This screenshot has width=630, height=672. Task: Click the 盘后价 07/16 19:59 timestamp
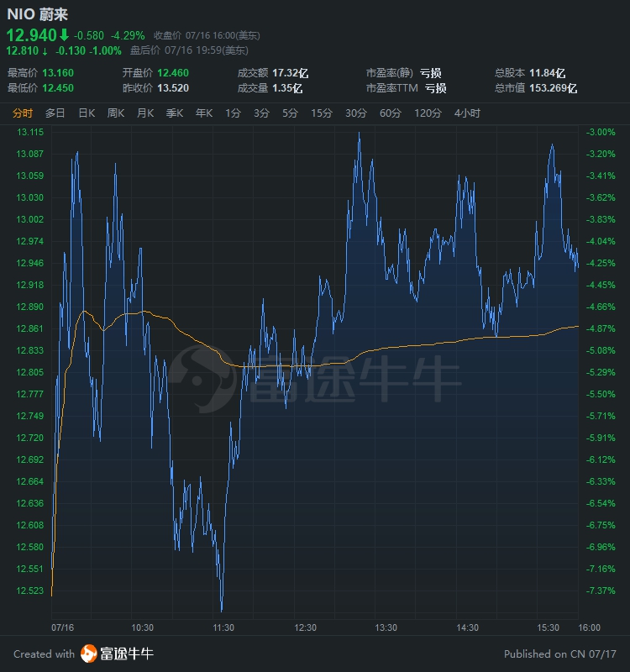pos(190,50)
